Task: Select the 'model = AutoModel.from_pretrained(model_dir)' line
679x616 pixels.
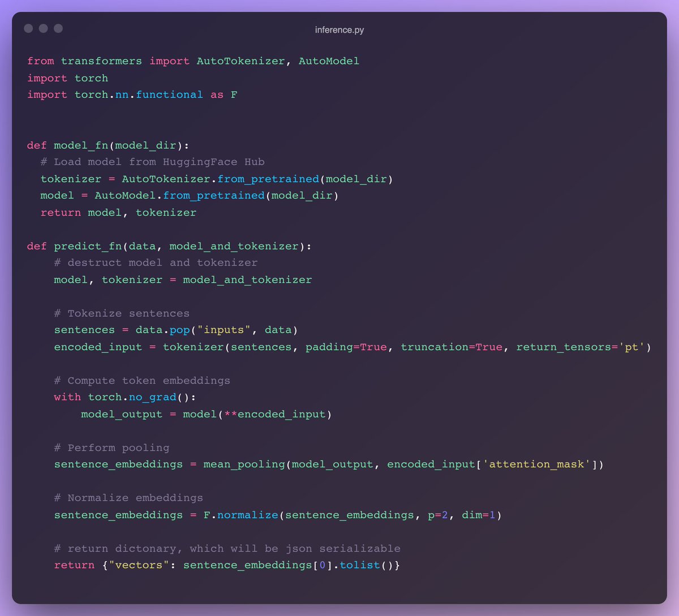Action: [190, 196]
